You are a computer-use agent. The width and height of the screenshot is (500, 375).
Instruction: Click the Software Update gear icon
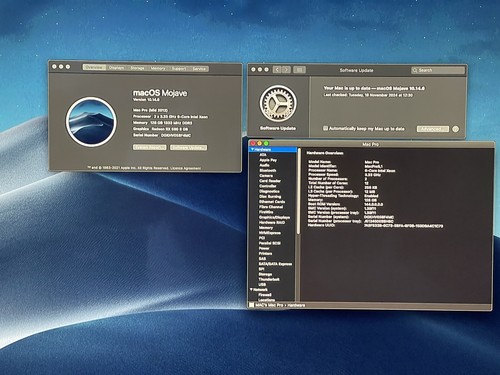[x=278, y=103]
